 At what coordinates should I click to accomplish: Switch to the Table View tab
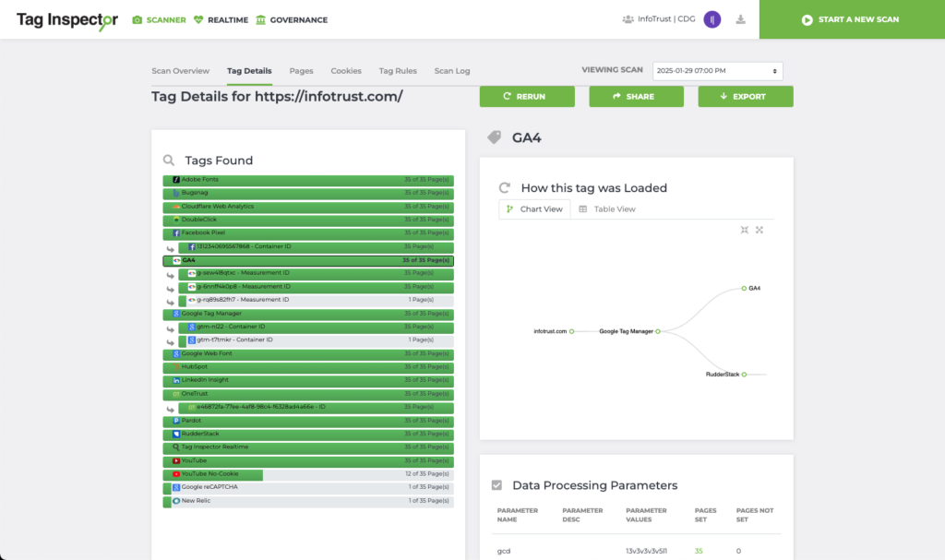pyautogui.click(x=607, y=209)
